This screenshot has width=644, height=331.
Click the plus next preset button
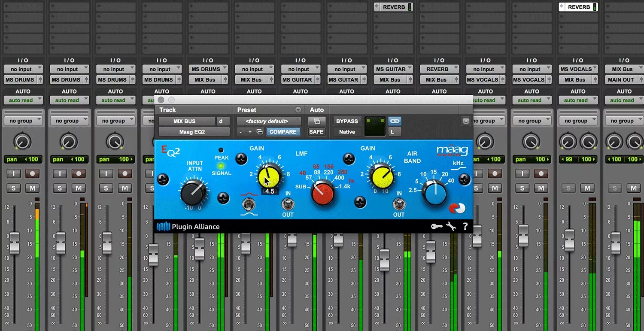click(250, 132)
